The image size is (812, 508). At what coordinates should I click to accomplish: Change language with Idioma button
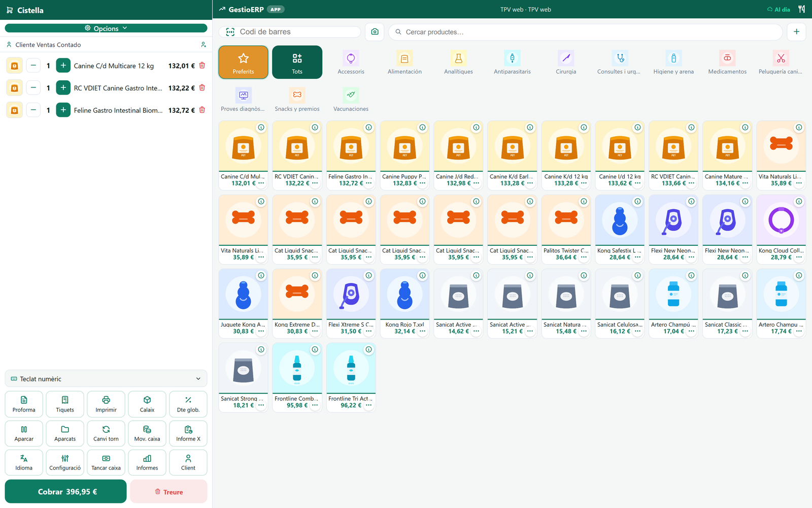click(x=24, y=462)
